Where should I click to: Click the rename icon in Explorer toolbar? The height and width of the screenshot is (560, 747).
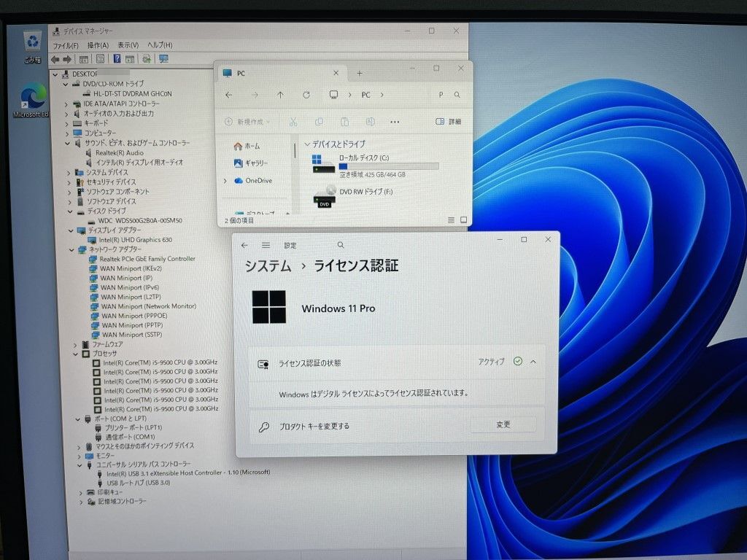coord(370,122)
